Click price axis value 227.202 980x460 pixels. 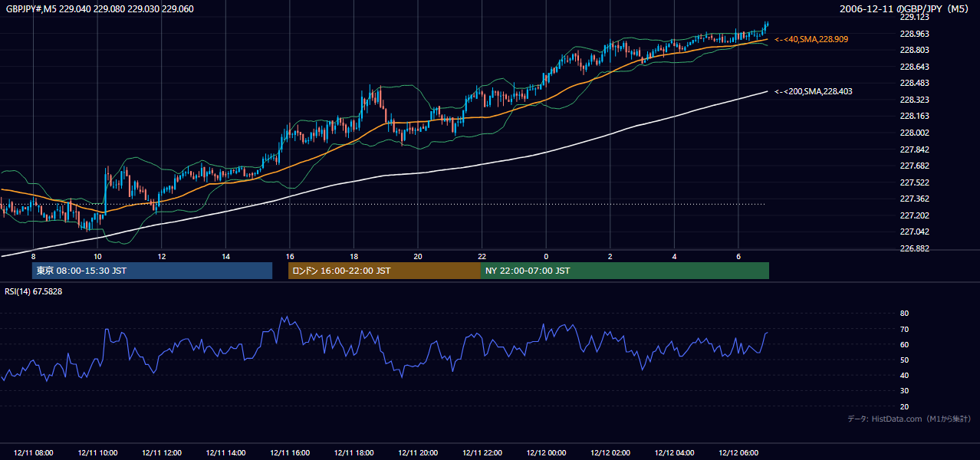point(914,215)
